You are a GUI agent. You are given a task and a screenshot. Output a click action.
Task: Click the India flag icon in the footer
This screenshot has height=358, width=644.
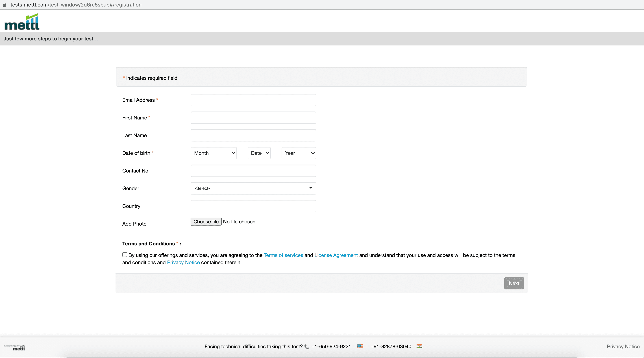(419, 346)
